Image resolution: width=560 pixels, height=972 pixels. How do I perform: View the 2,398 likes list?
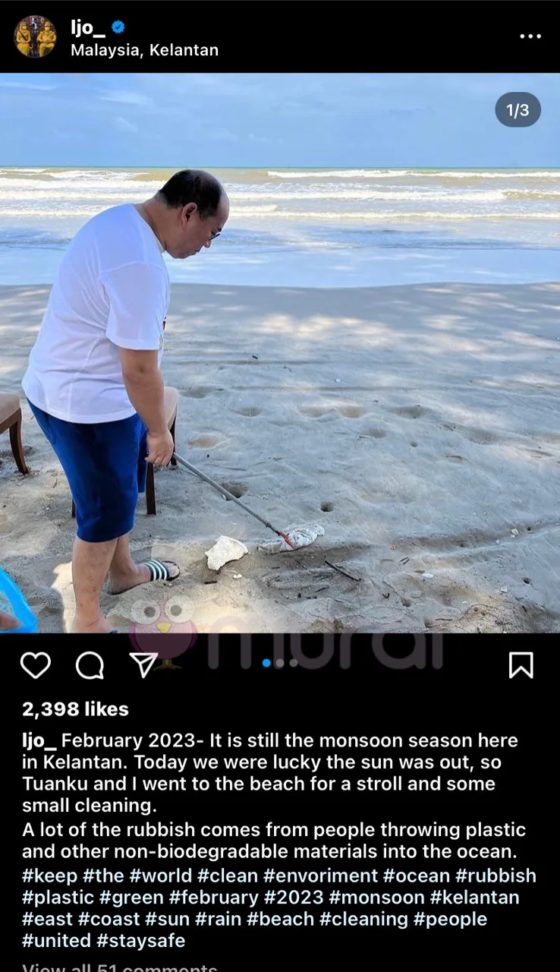coord(75,709)
